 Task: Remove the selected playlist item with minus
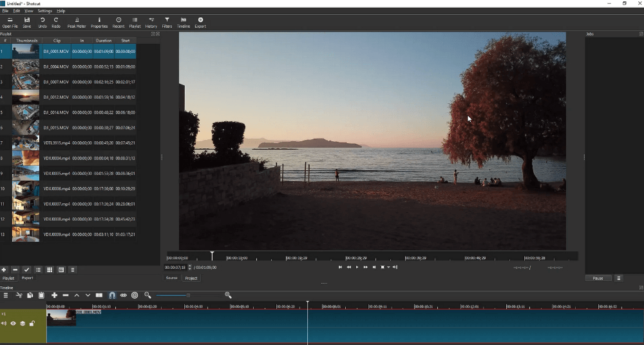[x=15, y=270]
